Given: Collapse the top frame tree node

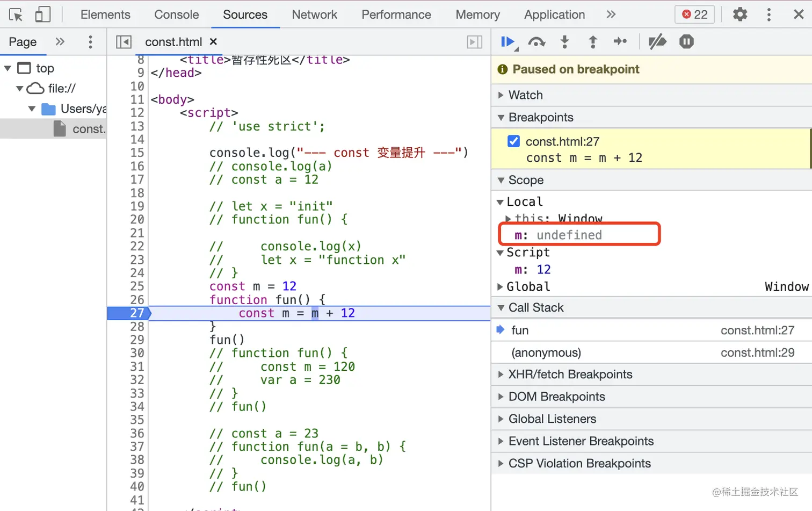Looking at the screenshot, I should point(8,68).
